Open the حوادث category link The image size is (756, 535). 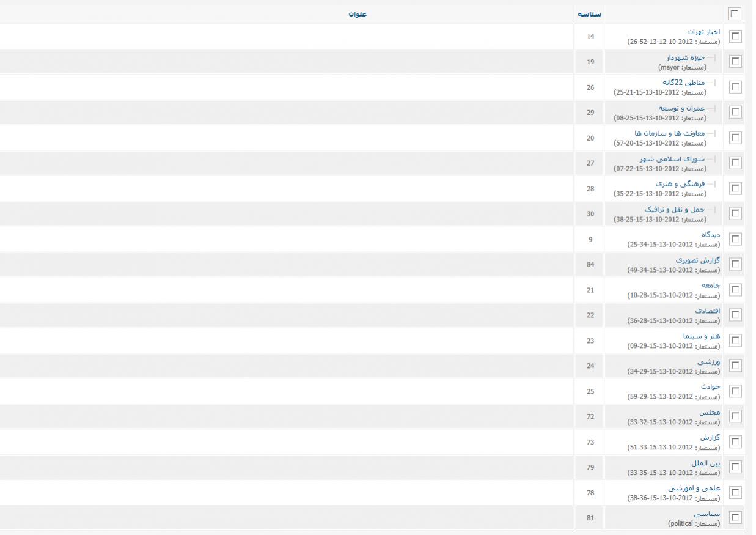click(711, 387)
